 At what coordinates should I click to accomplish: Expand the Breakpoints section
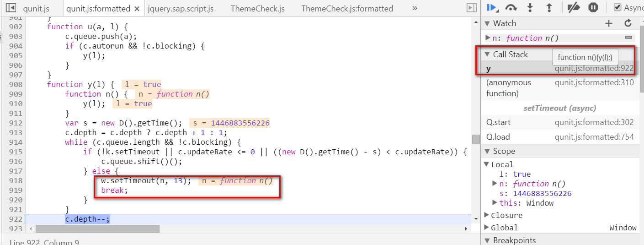[x=487, y=240]
